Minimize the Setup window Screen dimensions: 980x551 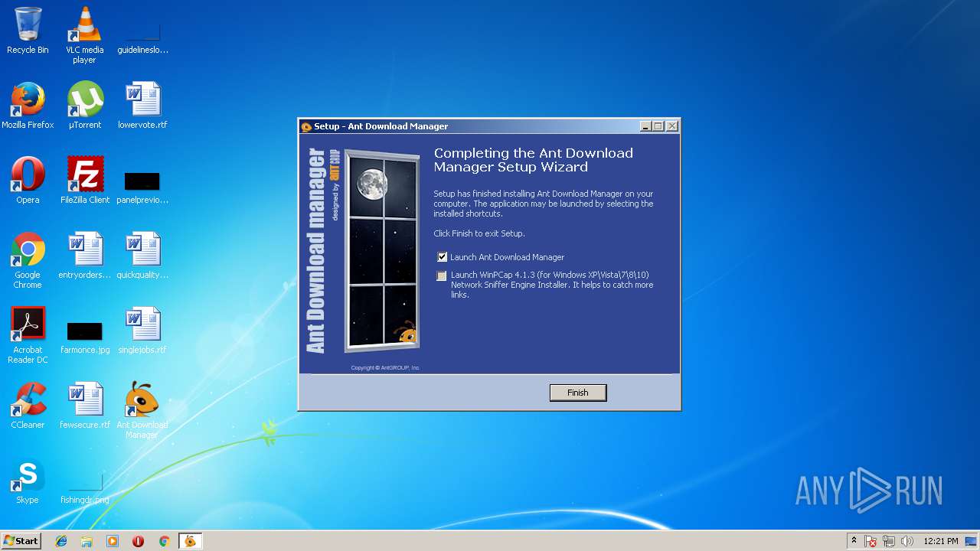645,126
